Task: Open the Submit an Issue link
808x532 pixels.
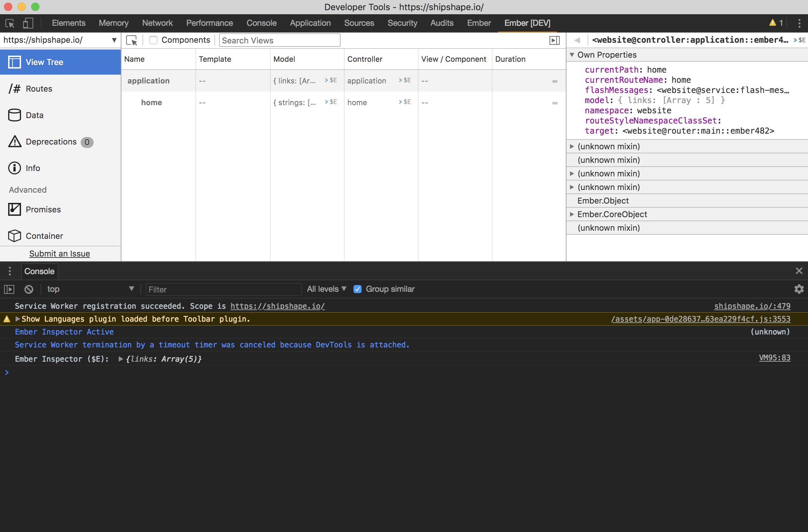Action: (x=59, y=253)
